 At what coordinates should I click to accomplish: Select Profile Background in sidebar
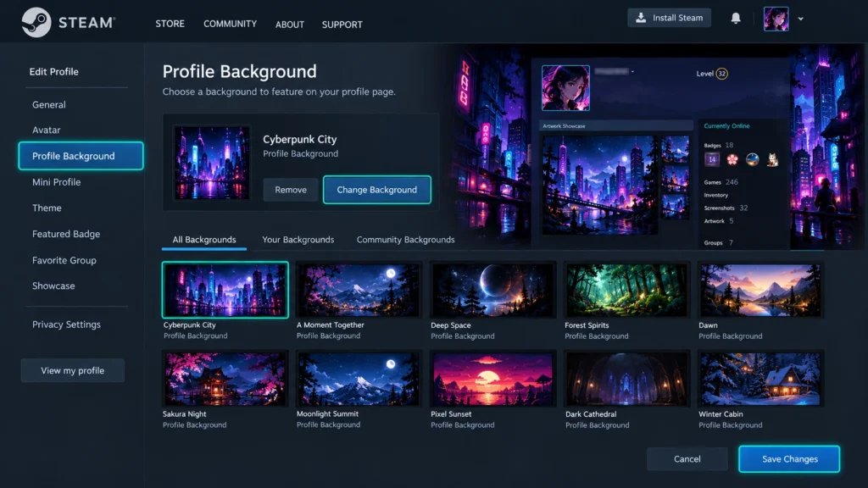(81, 156)
